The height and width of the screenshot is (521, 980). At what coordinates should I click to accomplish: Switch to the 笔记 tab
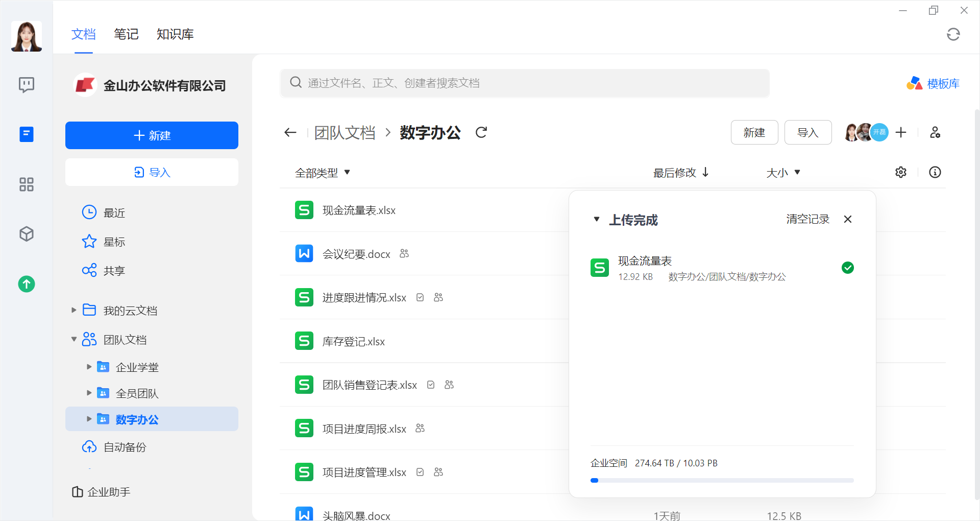(x=126, y=34)
